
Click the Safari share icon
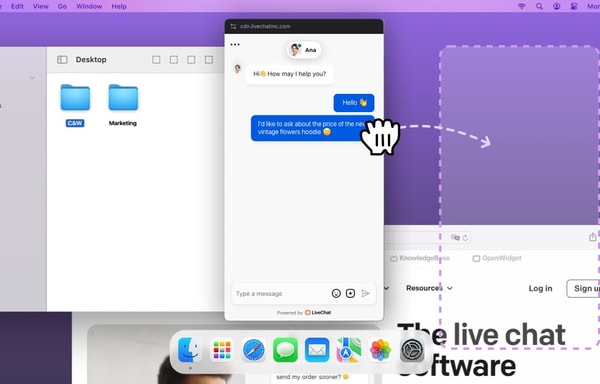(x=593, y=237)
